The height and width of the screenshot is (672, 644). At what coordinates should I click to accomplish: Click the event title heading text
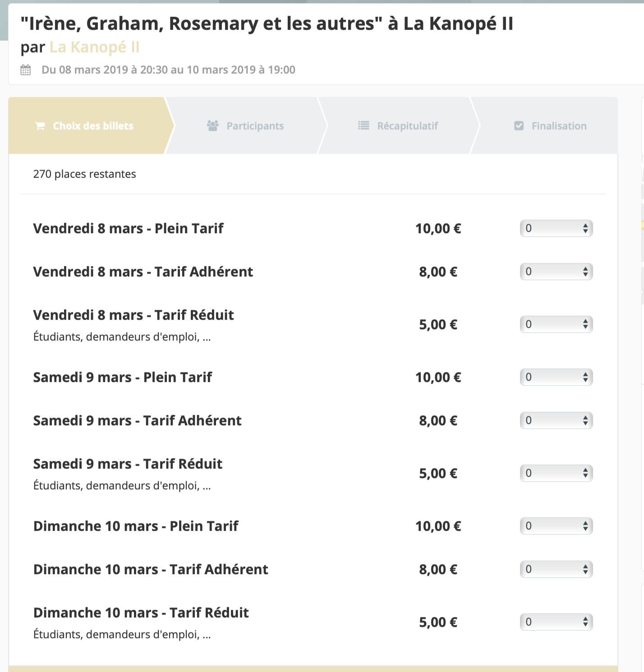pyautogui.click(x=267, y=24)
